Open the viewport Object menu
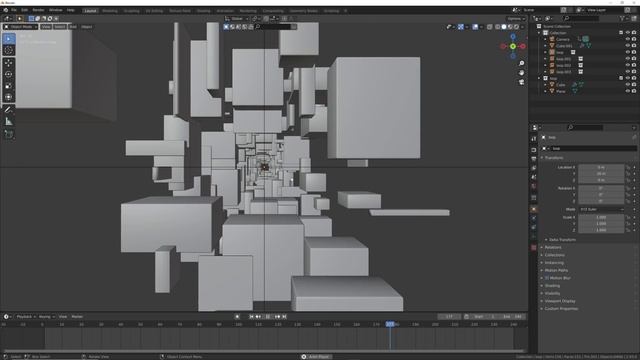The width and height of the screenshot is (640, 360). pyautogui.click(x=87, y=27)
